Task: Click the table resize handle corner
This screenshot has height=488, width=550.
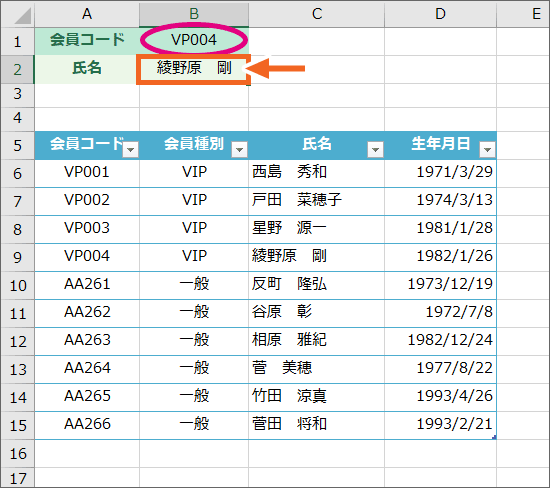Action: pos(494,437)
